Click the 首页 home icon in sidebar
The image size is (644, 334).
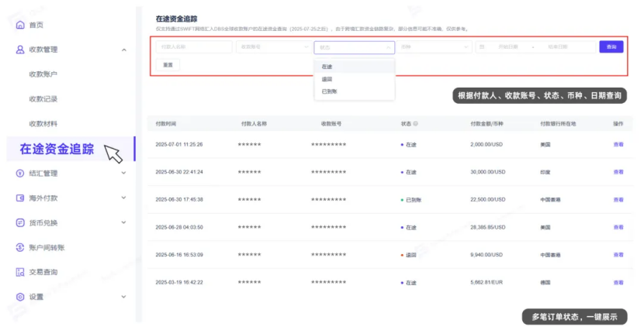20,25
